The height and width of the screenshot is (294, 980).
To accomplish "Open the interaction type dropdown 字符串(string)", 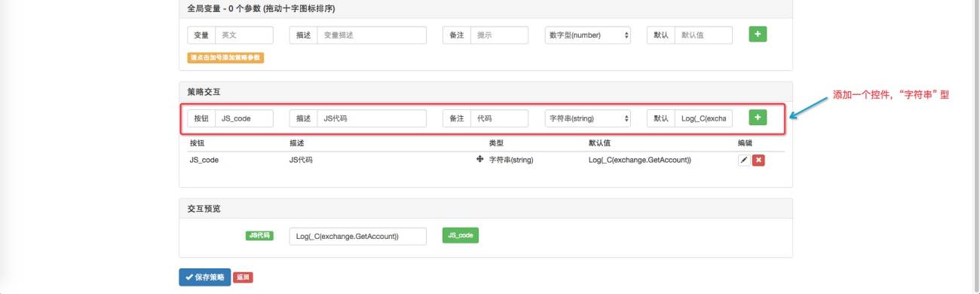I will tap(588, 118).
